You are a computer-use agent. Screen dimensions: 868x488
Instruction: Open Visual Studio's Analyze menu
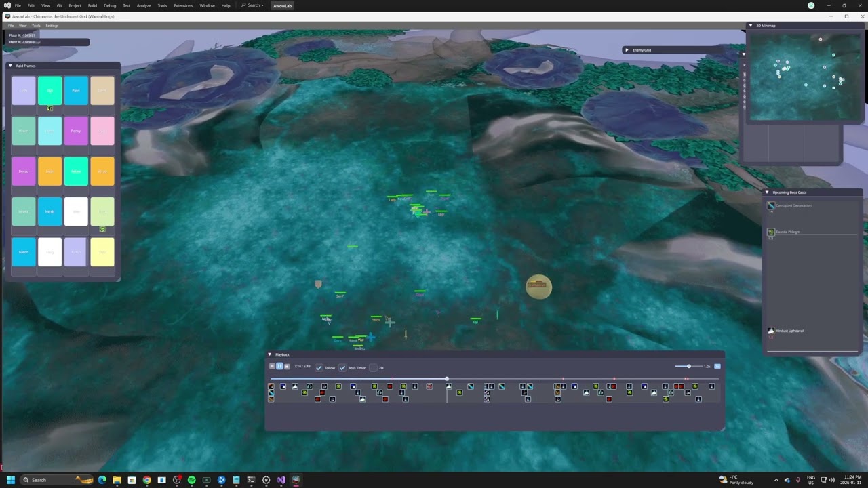click(x=144, y=5)
